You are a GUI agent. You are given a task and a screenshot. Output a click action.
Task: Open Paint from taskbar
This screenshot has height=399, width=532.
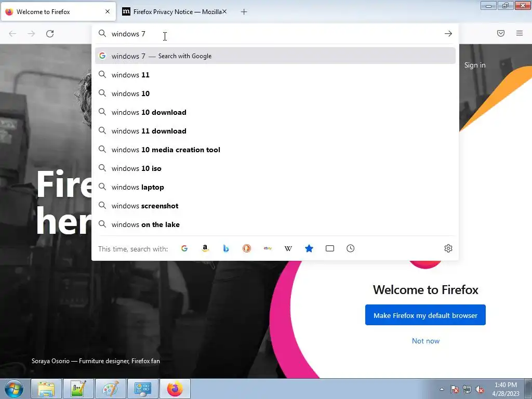point(111,389)
